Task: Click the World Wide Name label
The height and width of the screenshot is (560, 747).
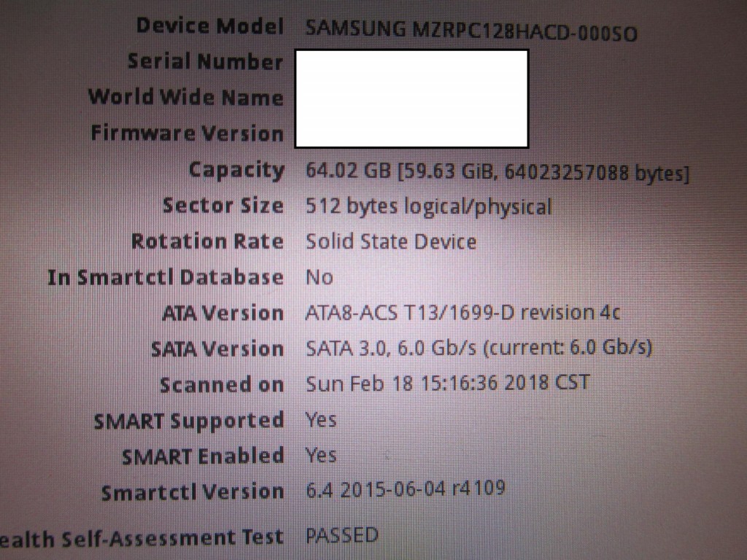Action: pyautogui.click(x=186, y=97)
